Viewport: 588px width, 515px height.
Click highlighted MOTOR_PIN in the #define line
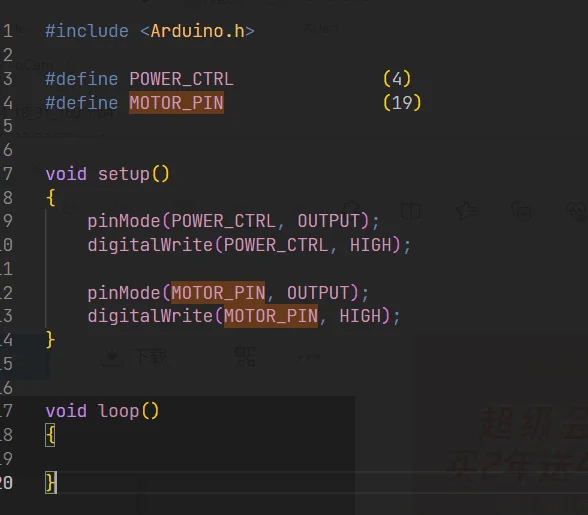point(176,103)
